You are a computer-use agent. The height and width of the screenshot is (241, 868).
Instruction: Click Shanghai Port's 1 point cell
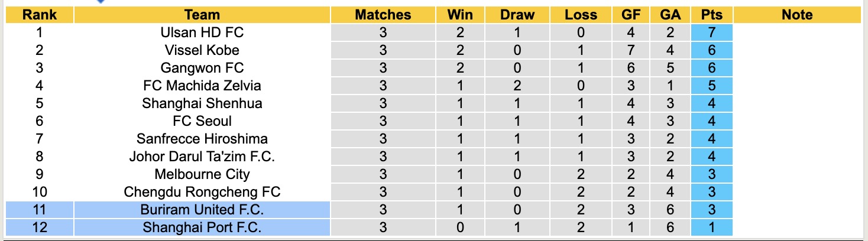711,227
